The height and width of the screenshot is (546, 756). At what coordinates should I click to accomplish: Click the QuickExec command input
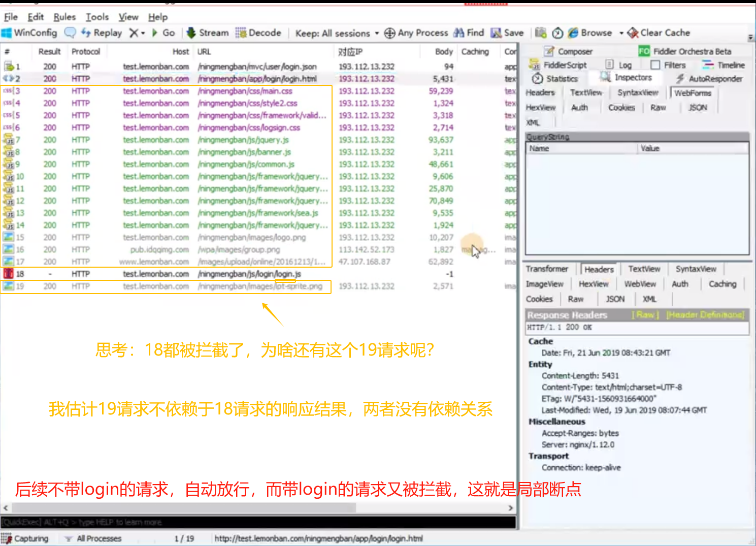click(258, 522)
